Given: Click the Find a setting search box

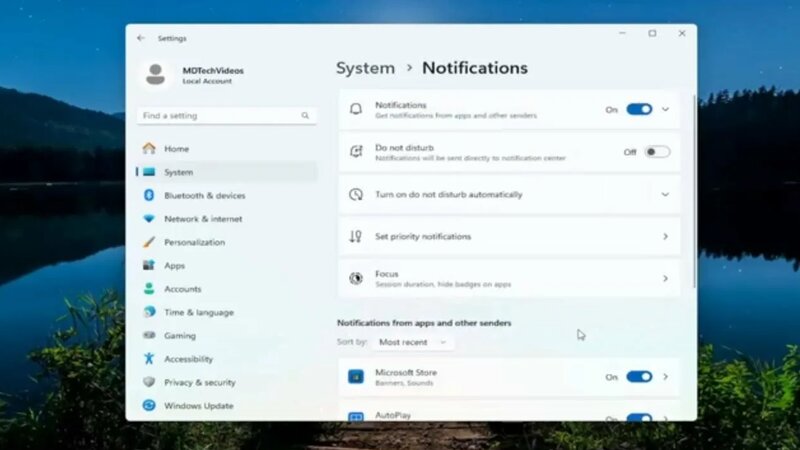Looking at the screenshot, I should (227, 116).
